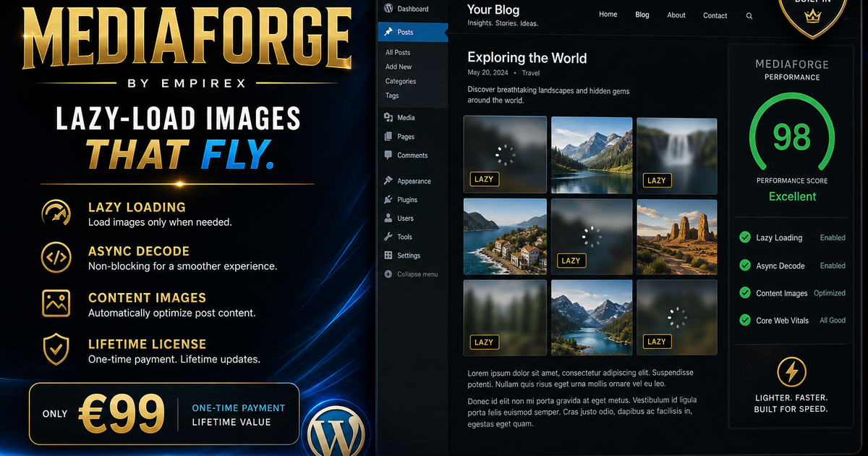The width and height of the screenshot is (868, 456).
Task: Open the Tools wrench icon
Action: (388, 237)
